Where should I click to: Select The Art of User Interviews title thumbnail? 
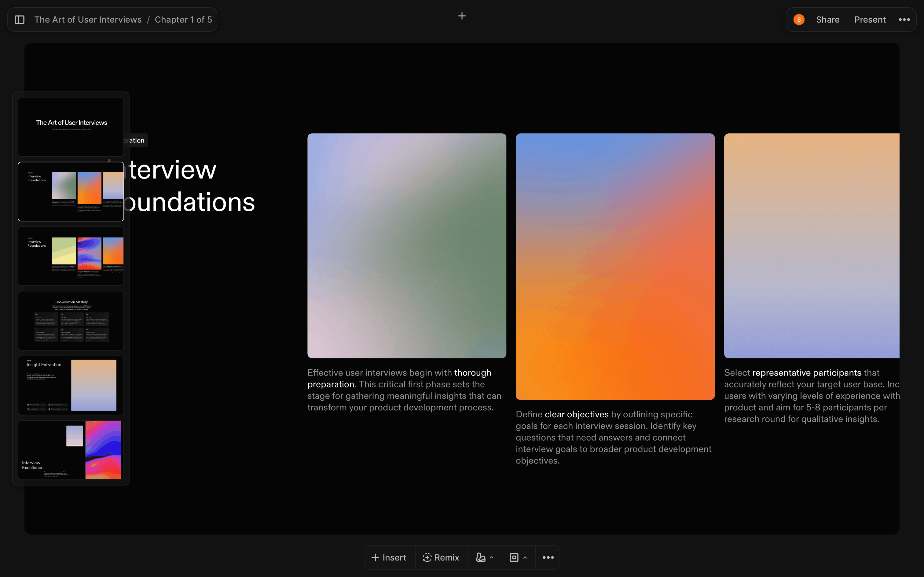point(71,126)
